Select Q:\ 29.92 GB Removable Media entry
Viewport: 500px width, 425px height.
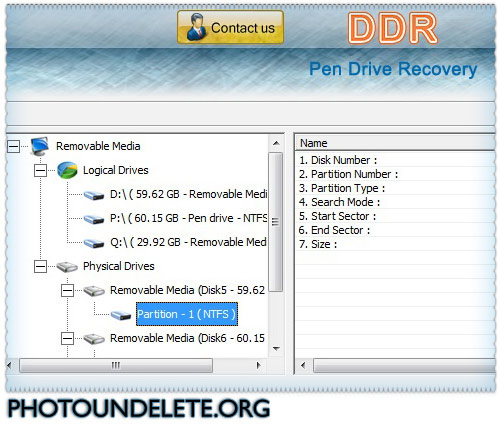[188, 242]
